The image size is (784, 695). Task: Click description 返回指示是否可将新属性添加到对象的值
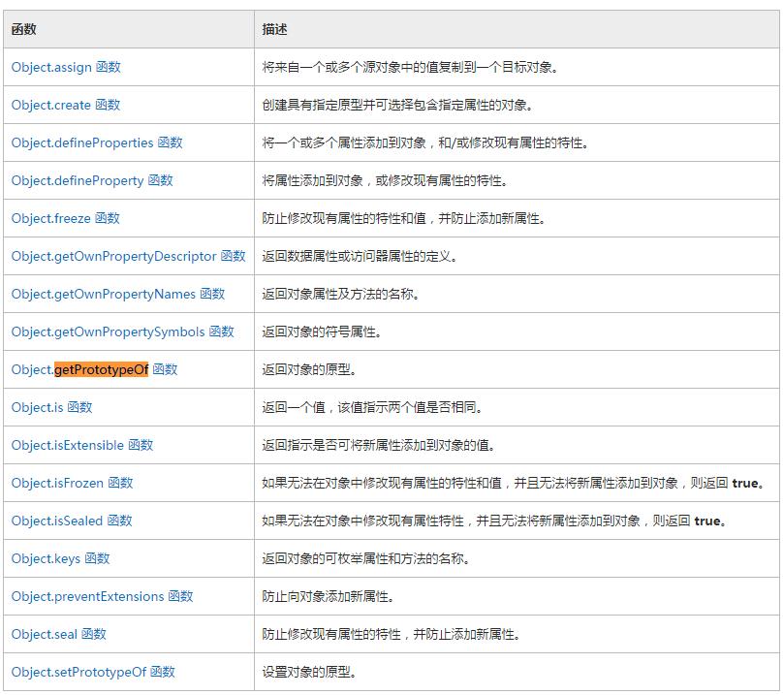click(379, 445)
